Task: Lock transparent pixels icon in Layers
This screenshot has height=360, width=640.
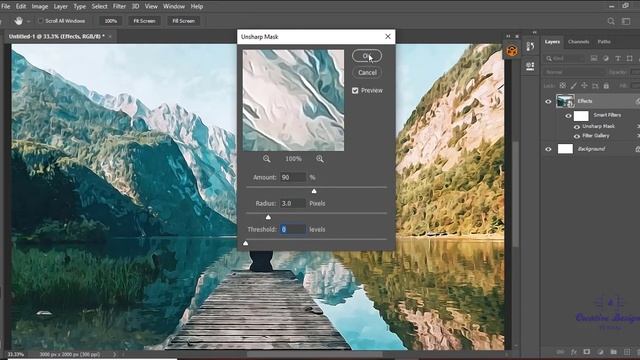Action: tap(563, 86)
